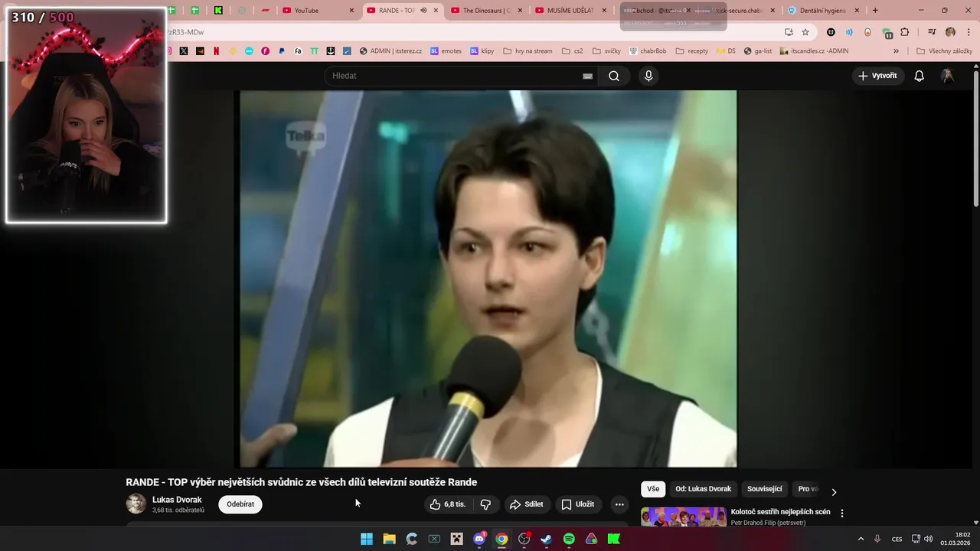Open Kick app icon in taskbar

pos(614,539)
